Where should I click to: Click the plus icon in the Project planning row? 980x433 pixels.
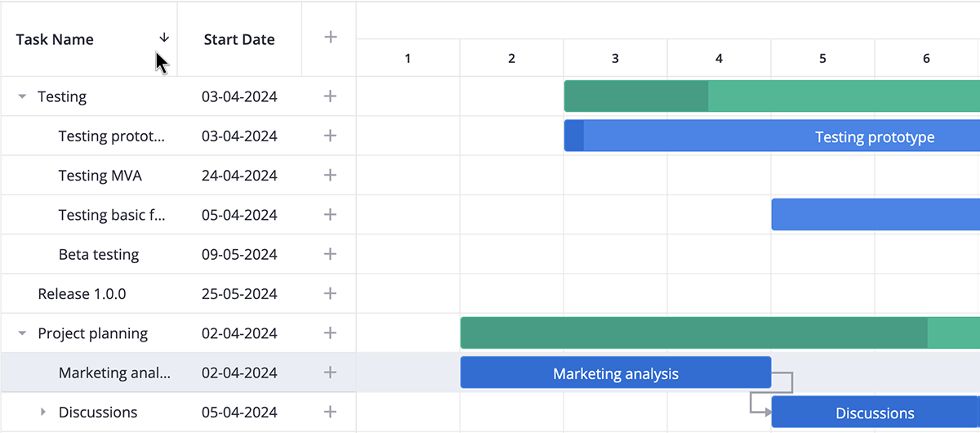[x=330, y=333]
